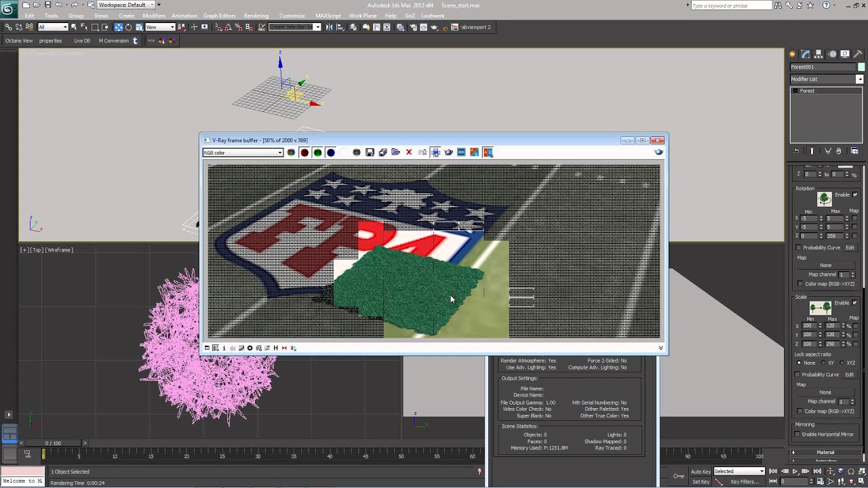Screen dimensions: 868x488
Task: Open the Workspace Default dropdown
Action: [x=125, y=5]
